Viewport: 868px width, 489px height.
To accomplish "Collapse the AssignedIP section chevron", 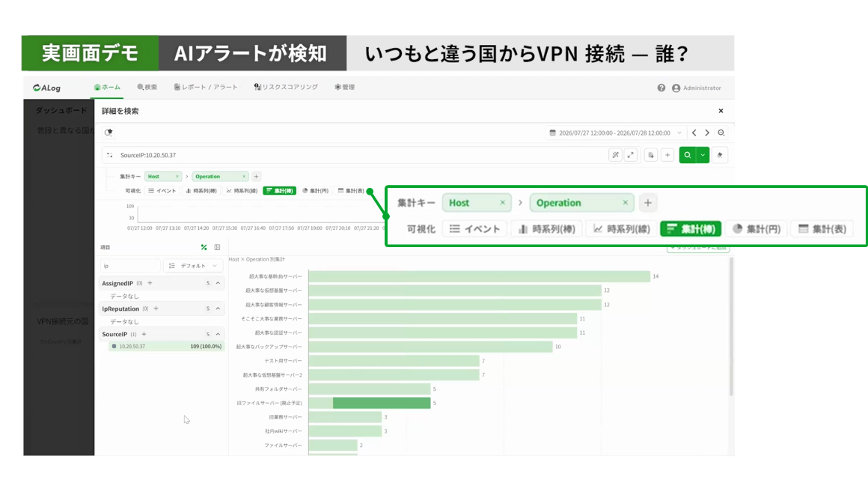I will click(x=218, y=283).
